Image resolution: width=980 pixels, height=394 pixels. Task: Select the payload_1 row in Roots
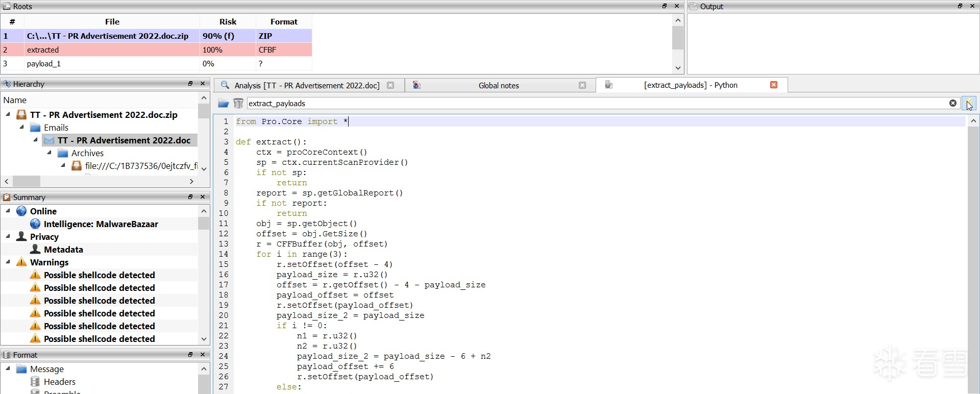click(x=156, y=63)
